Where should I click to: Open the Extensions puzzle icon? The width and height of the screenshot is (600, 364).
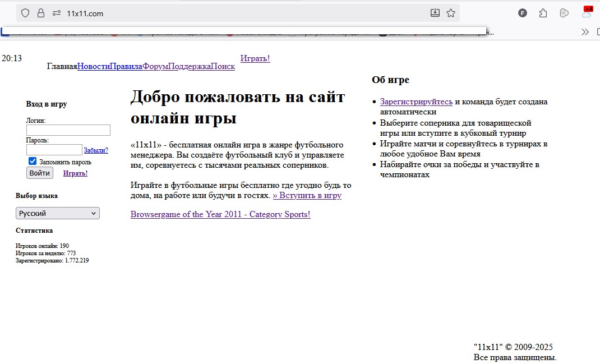click(543, 13)
